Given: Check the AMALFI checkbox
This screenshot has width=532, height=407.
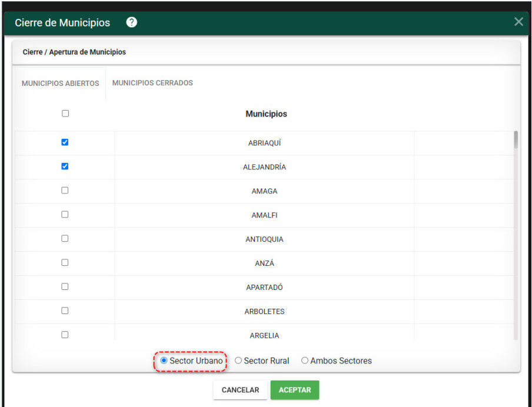Looking at the screenshot, I should 65,214.
